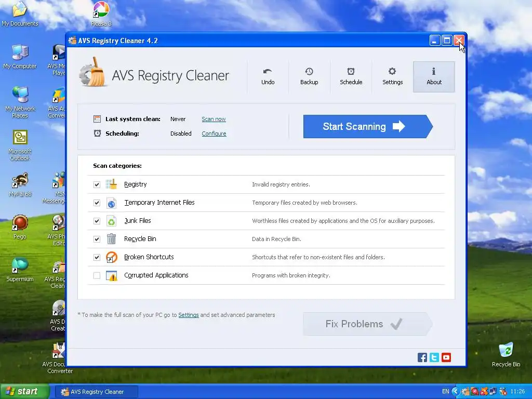Click the Last system clean calendar icon
The width and height of the screenshot is (532, 399).
(97, 119)
